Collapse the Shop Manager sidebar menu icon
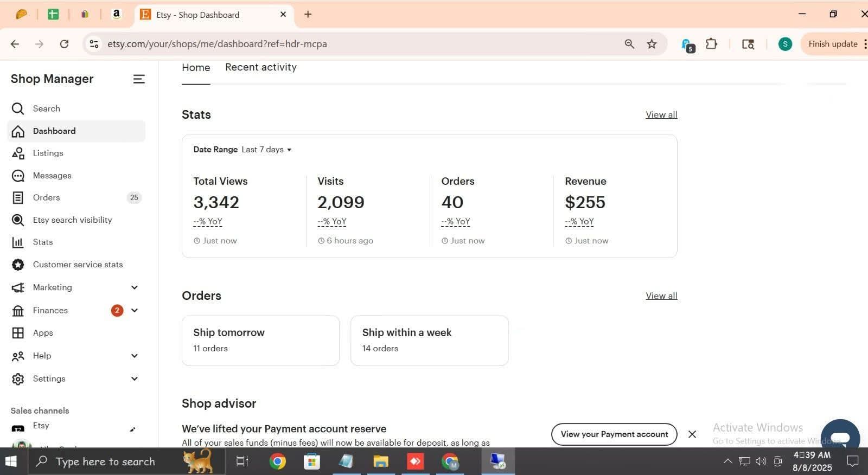 pyautogui.click(x=139, y=79)
